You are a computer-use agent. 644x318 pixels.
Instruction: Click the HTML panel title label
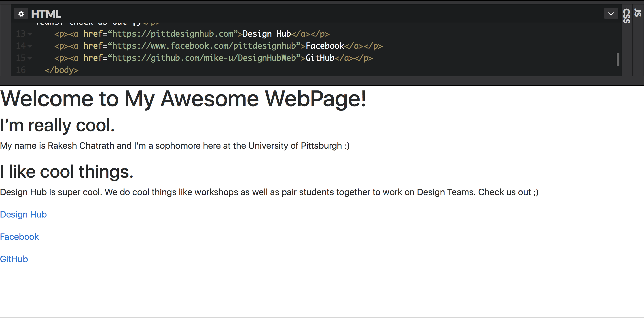(46, 14)
